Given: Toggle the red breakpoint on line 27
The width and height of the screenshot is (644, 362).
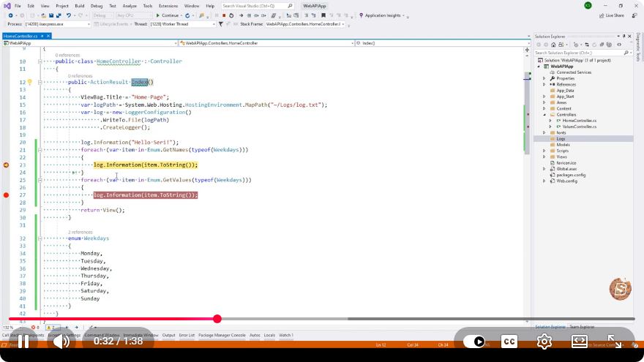Looking at the screenshot, I should (x=6, y=195).
